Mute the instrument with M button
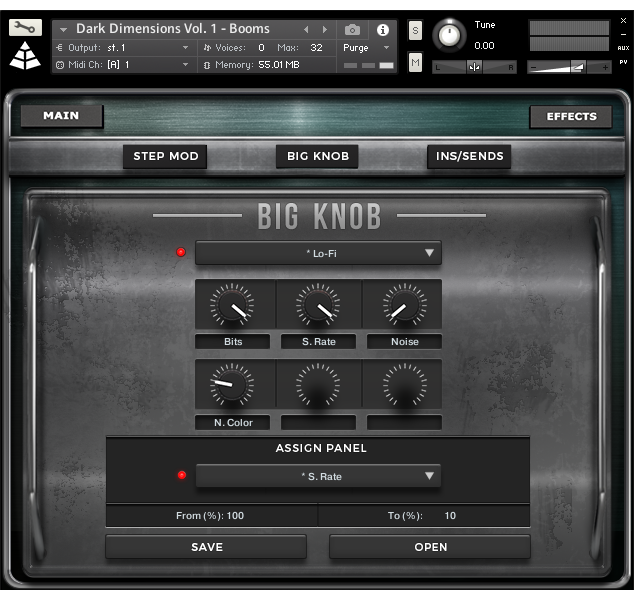The height and width of the screenshot is (600, 635). (416, 63)
